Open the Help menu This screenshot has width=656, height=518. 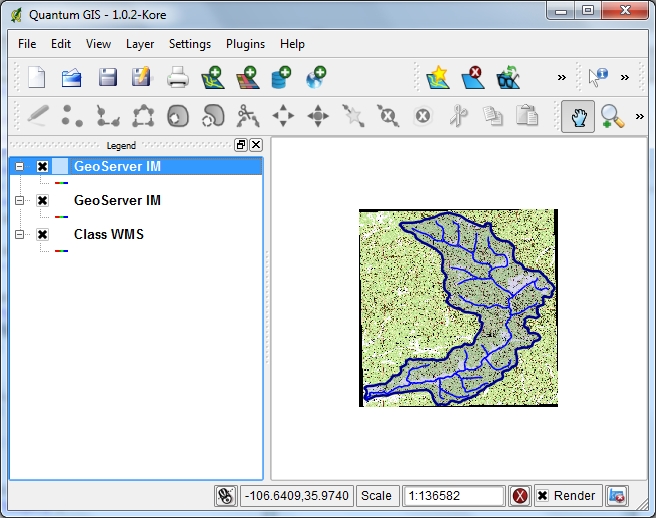point(292,44)
